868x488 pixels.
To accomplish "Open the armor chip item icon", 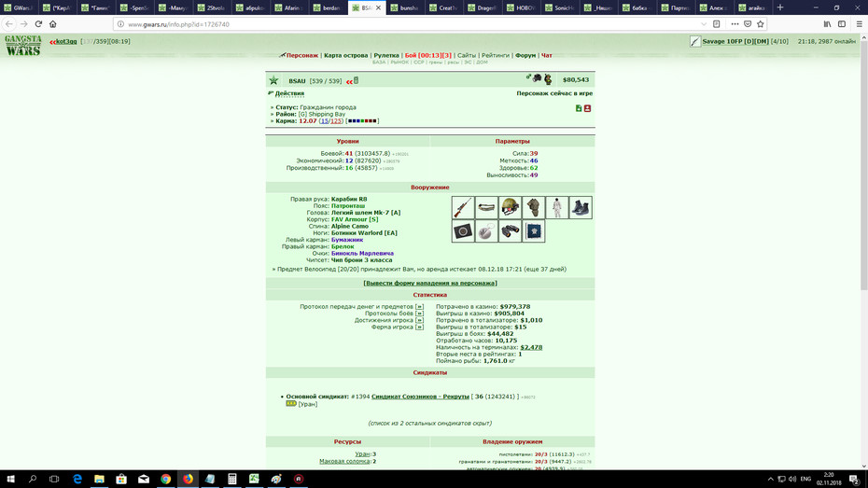I will (533, 231).
